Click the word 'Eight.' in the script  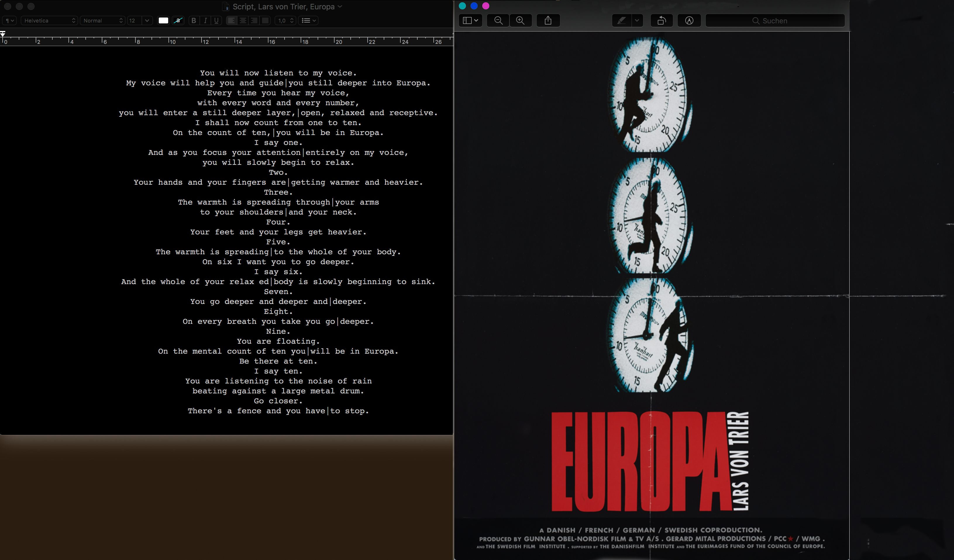pyautogui.click(x=278, y=311)
